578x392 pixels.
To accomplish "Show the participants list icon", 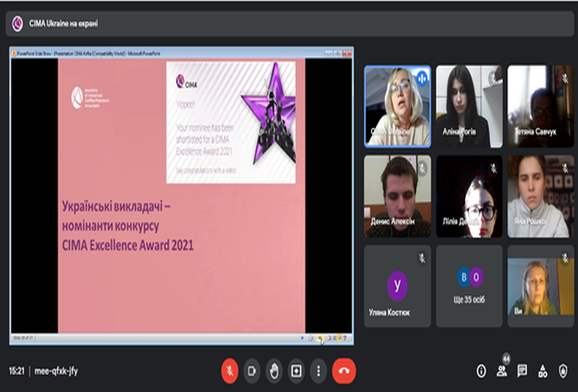I will (502, 371).
